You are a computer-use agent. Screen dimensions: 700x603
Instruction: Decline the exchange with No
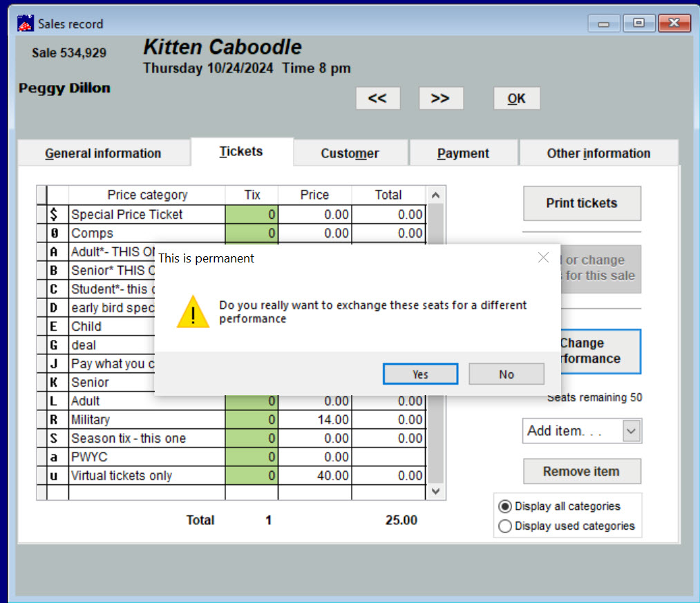tap(507, 374)
